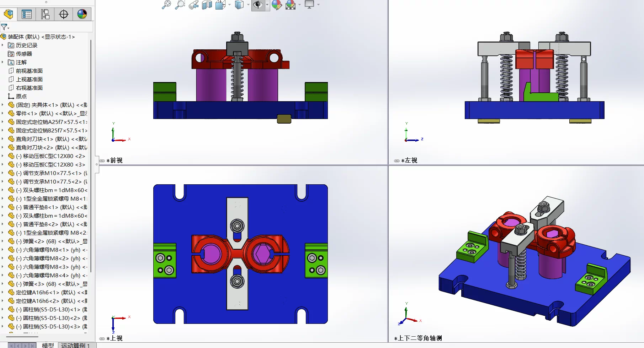Select the 原点 origin item

[x=17, y=96]
